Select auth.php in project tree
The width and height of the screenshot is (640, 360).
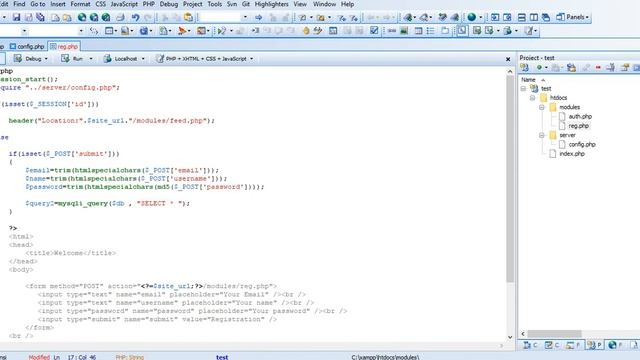(x=580, y=117)
